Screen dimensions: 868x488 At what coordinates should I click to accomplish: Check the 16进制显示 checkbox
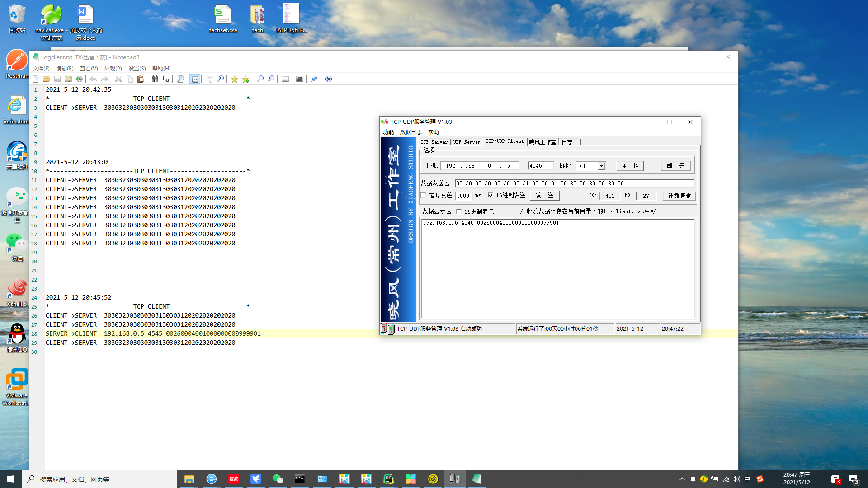(459, 211)
